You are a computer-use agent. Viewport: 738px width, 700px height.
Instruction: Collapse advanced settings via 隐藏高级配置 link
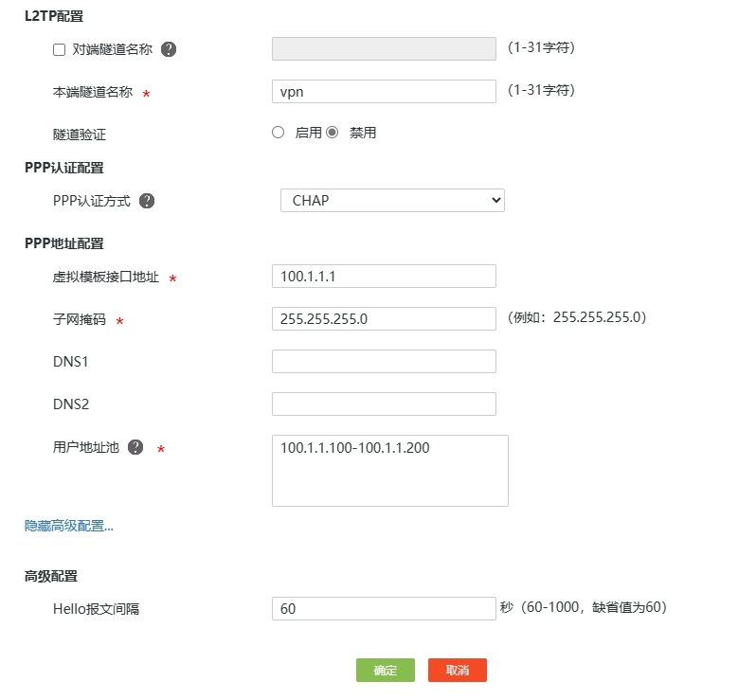[x=69, y=526]
